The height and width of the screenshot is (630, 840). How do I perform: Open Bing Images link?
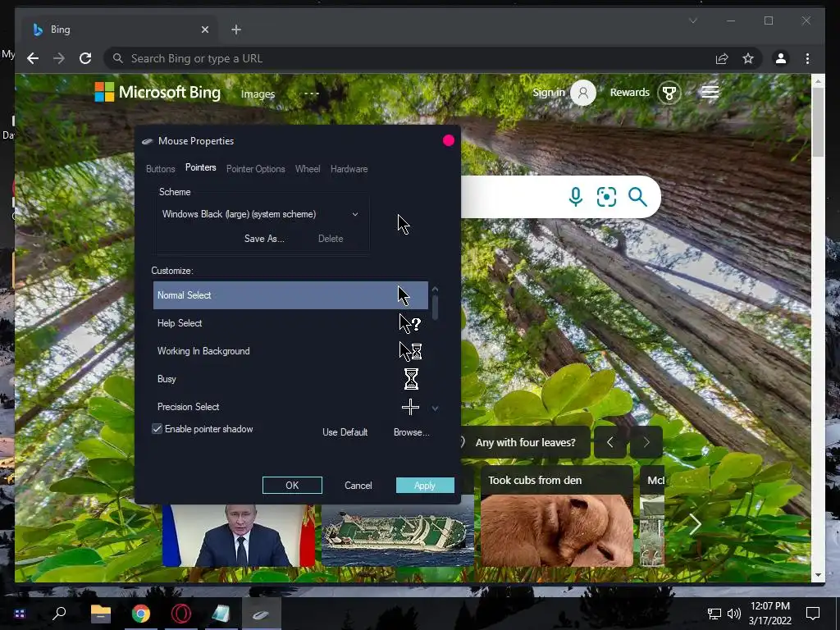pyautogui.click(x=258, y=94)
